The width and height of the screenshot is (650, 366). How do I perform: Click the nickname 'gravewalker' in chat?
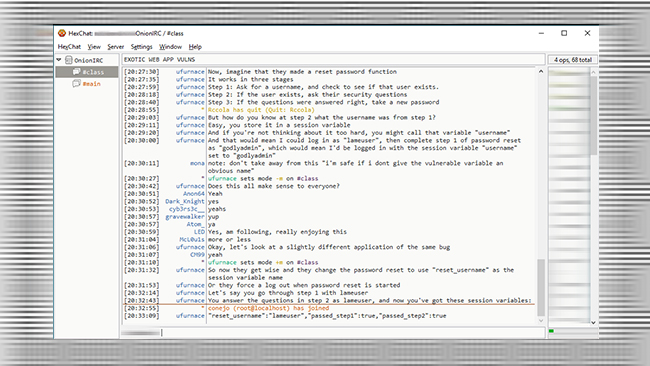185,217
